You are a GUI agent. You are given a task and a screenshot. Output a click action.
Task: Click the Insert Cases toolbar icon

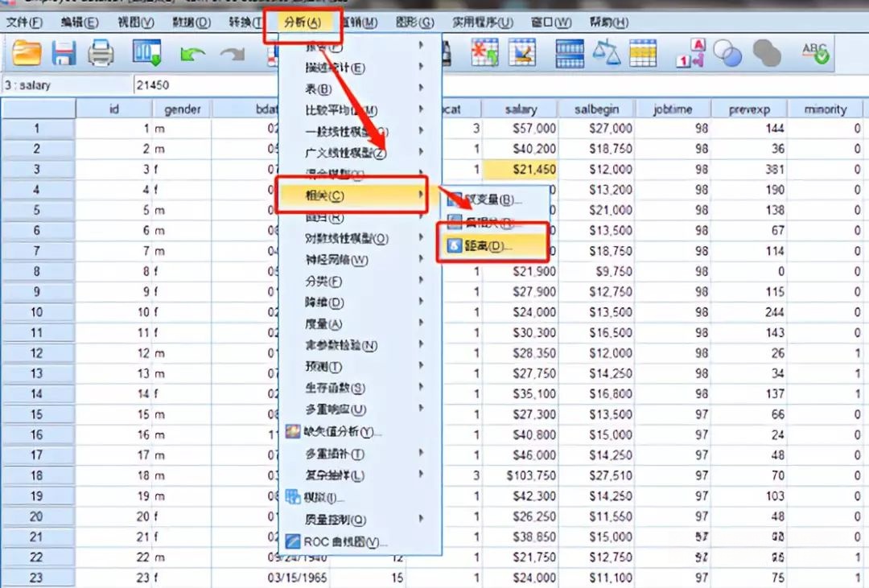tap(484, 52)
